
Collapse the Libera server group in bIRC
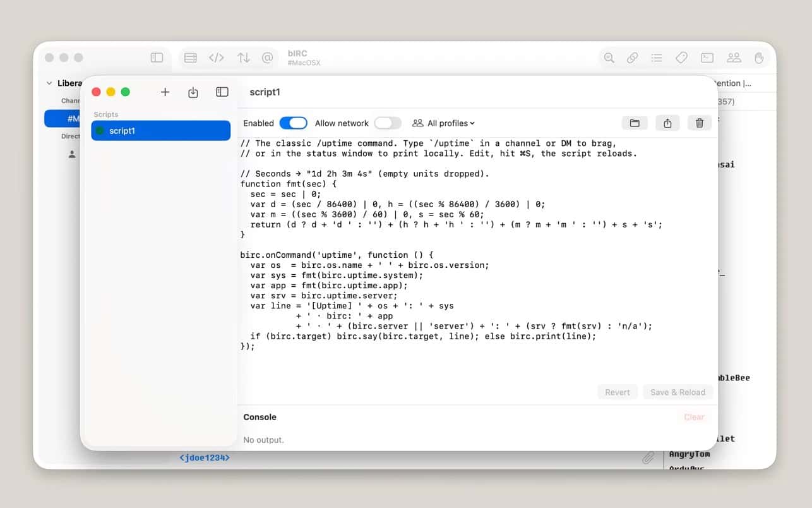click(x=49, y=83)
